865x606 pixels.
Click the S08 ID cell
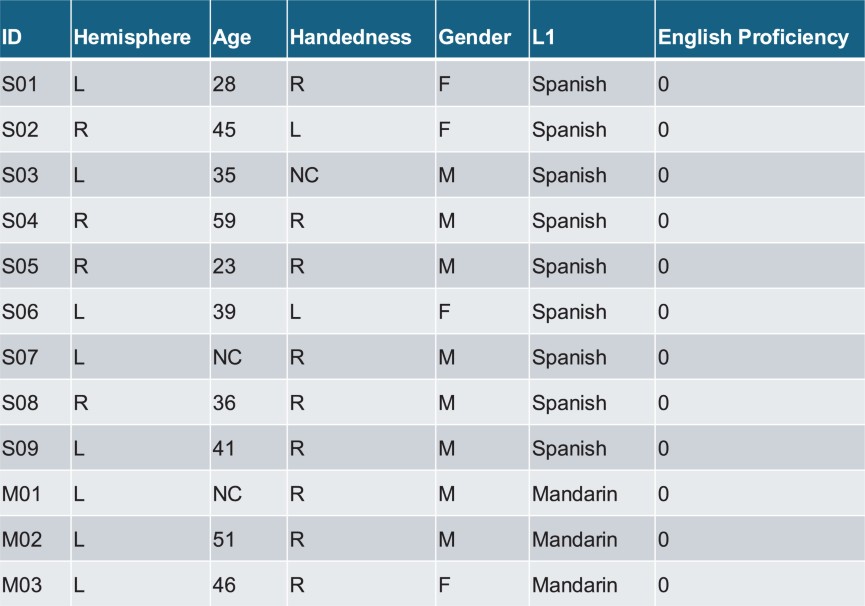pos(20,403)
